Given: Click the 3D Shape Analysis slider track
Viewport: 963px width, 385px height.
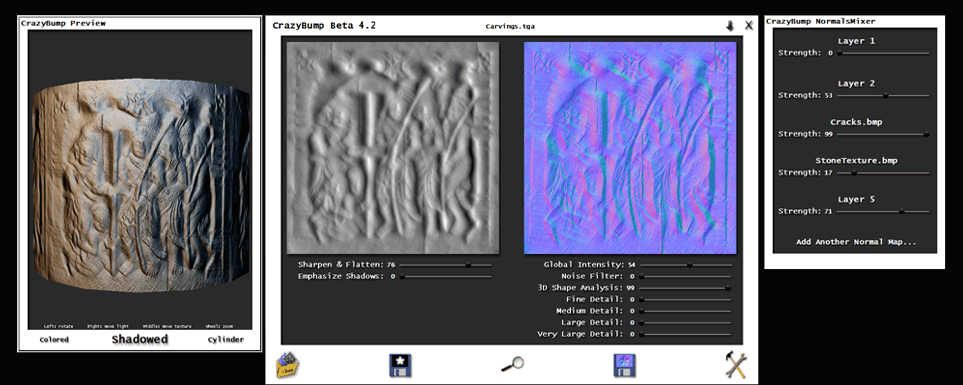Looking at the screenshot, I should (x=685, y=287).
